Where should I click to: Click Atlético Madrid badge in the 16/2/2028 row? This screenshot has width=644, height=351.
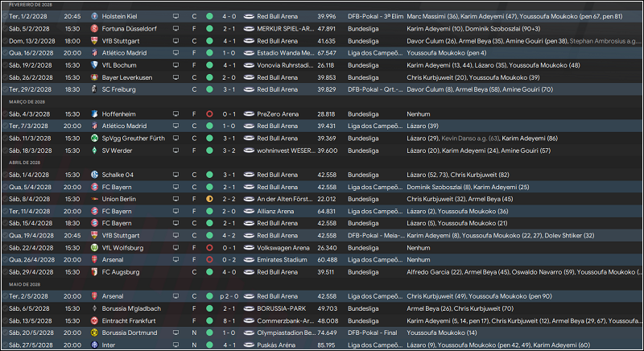pos(94,53)
